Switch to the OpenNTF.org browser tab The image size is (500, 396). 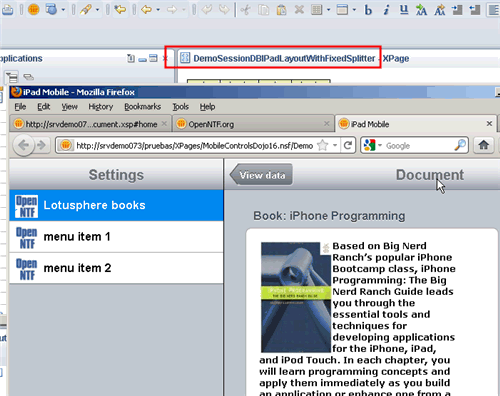[253, 124]
